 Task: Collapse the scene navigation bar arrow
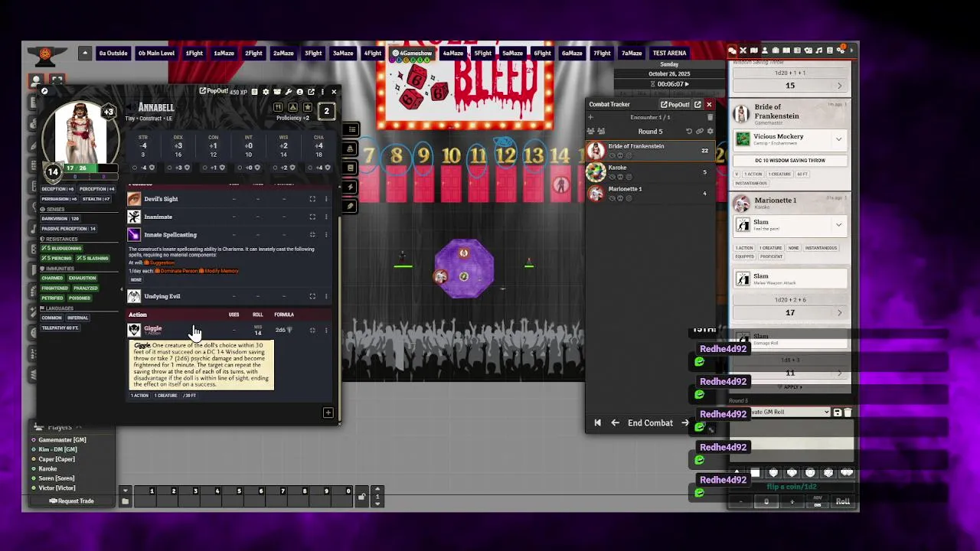click(x=85, y=54)
